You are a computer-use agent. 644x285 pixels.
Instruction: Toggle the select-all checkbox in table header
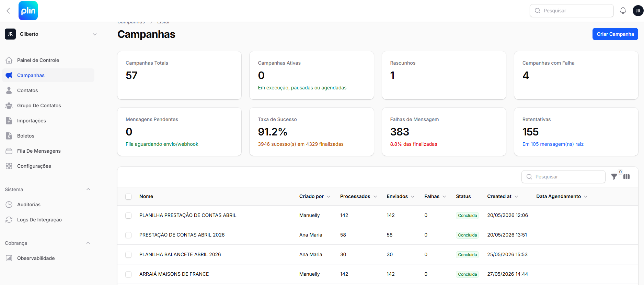128,197
